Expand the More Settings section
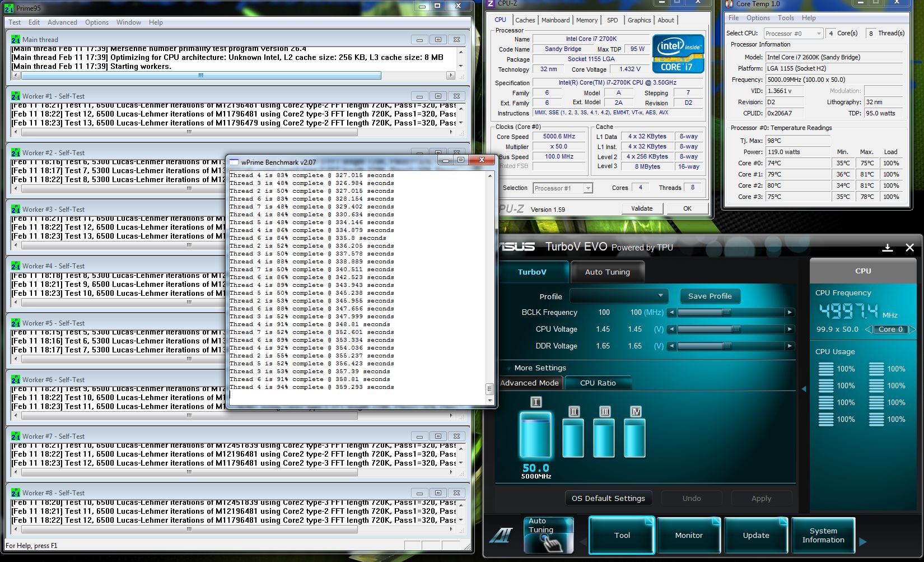The image size is (924, 562). (538, 368)
